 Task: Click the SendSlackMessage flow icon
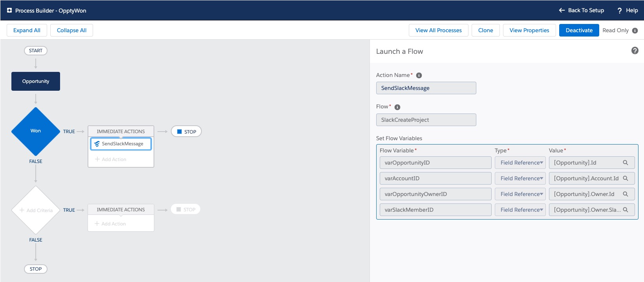(x=97, y=144)
